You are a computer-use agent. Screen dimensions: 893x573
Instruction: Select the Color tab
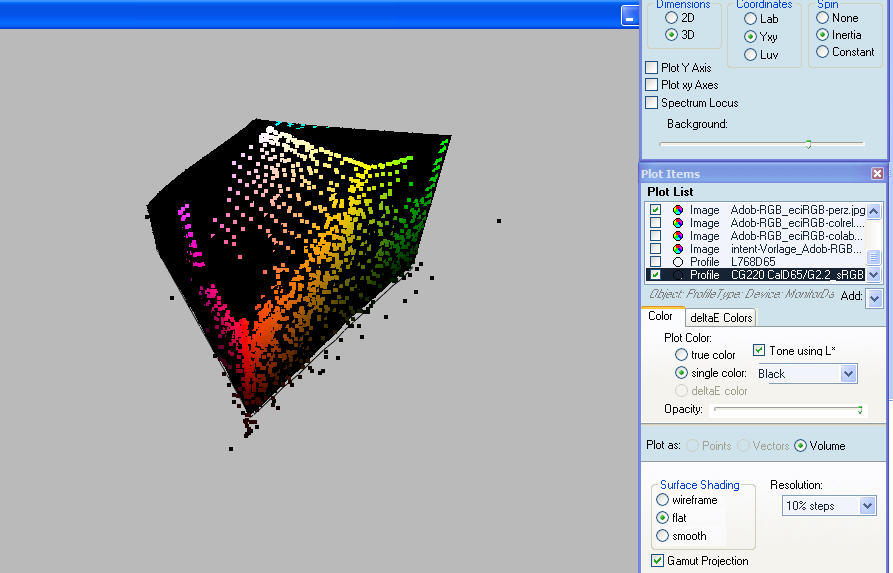point(660,317)
